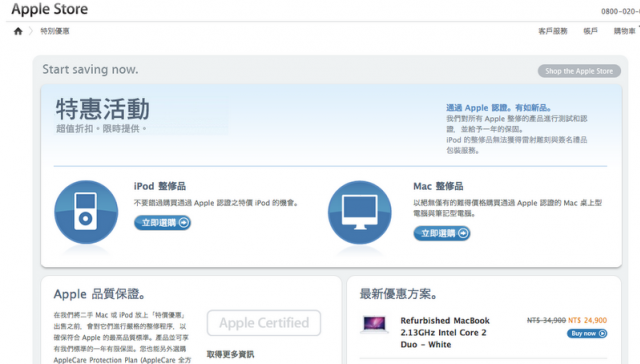Click 立即選購 button under Mac 整修品
This screenshot has height=364, width=640.
(442, 233)
